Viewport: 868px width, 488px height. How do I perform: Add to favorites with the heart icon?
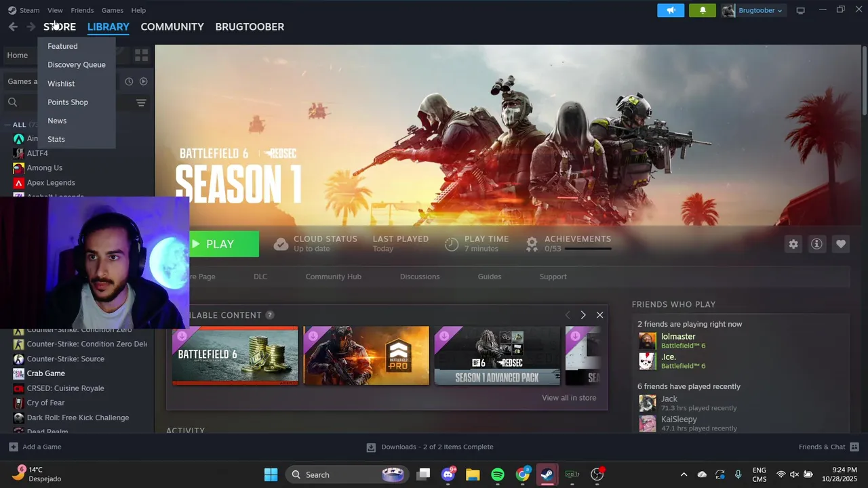pos(841,244)
